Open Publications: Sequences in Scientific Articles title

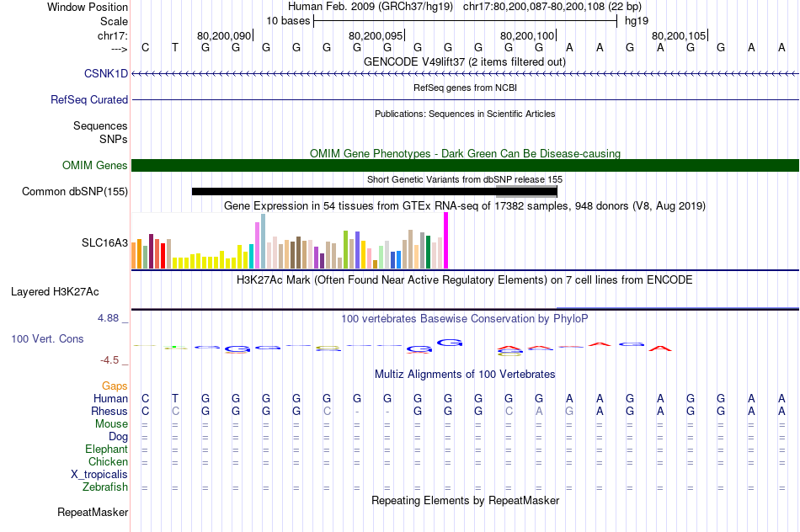click(x=465, y=114)
